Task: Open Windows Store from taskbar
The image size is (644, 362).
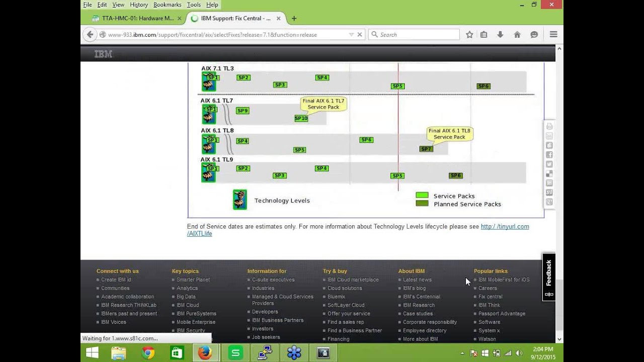Action: [177, 353]
